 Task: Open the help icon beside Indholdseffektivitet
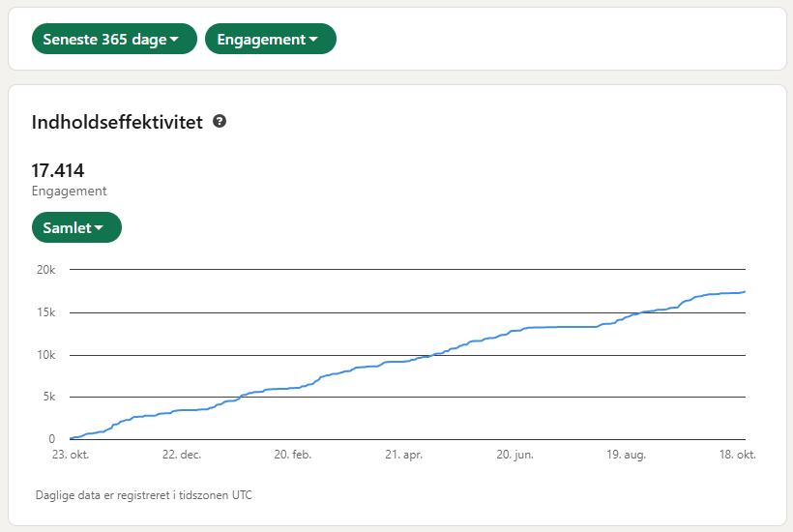click(220, 122)
